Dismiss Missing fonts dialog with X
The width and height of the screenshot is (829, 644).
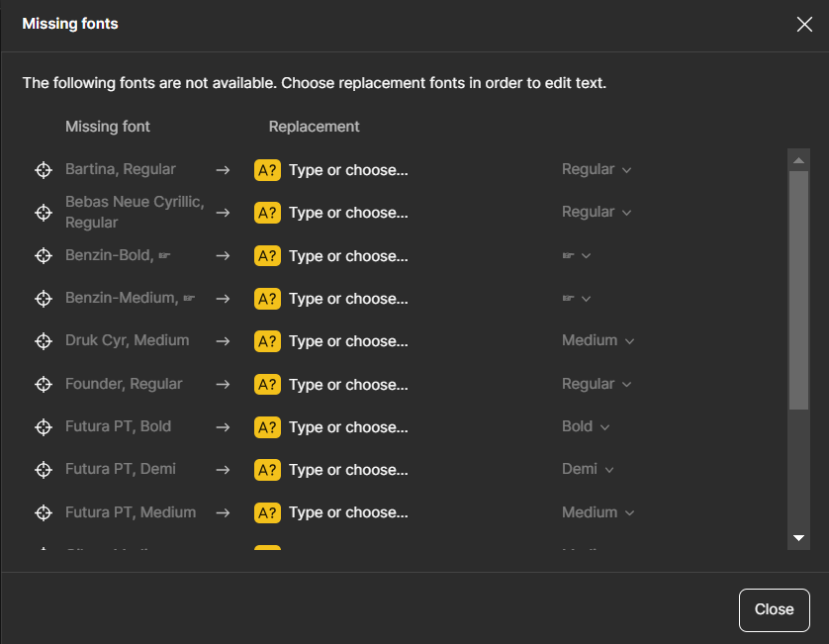click(x=804, y=24)
